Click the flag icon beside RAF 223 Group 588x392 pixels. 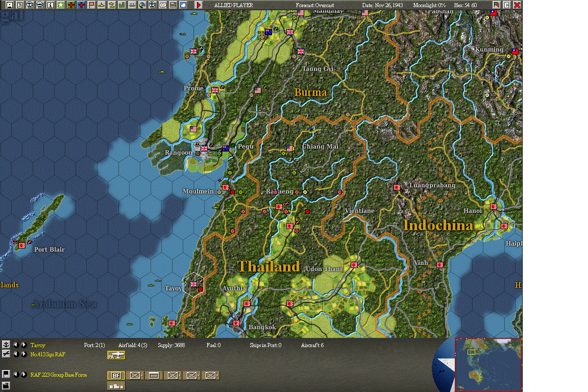[6, 374]
